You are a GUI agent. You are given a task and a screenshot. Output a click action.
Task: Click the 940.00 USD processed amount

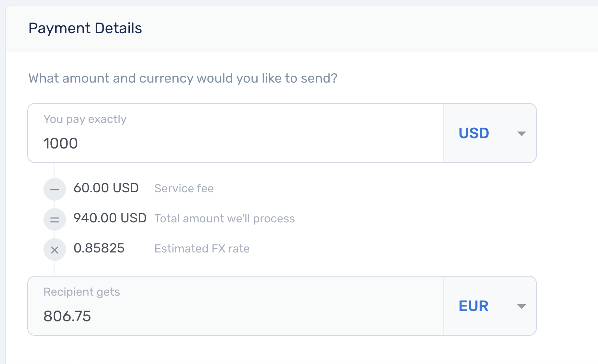pyautogui.click(x=110, y=218)
